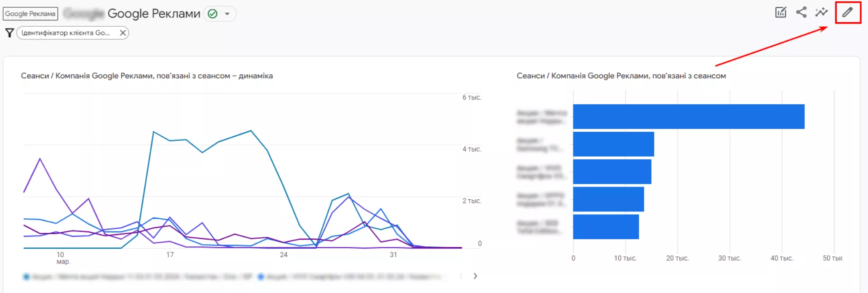Screen dimensions: 868x293
Task: Open the Insights sparkline icon
Action: point(821,12)
